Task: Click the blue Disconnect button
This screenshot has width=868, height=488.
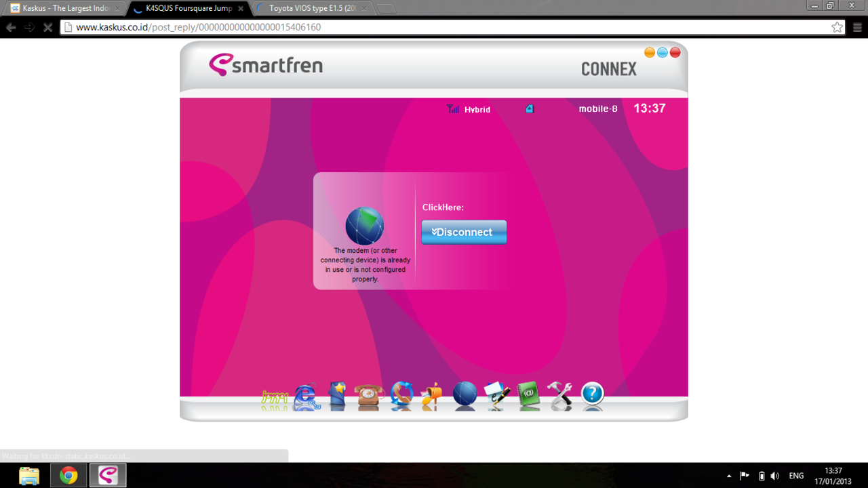Action: click(464, 232)
